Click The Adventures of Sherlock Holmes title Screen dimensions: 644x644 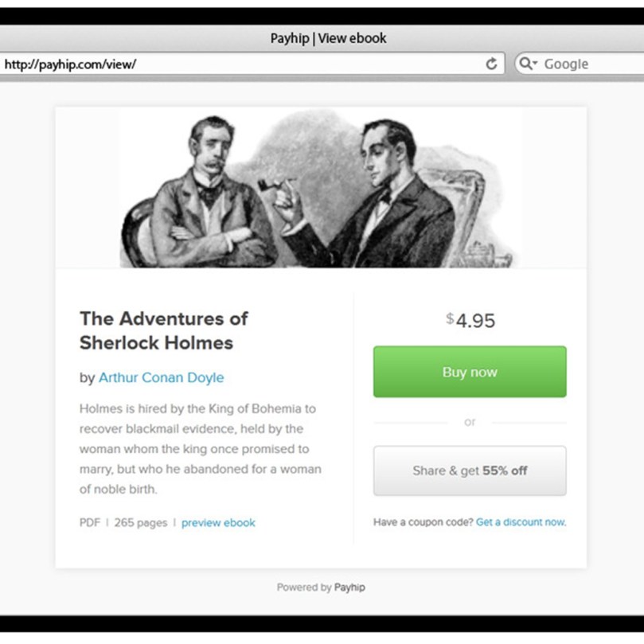pos(163,330)
